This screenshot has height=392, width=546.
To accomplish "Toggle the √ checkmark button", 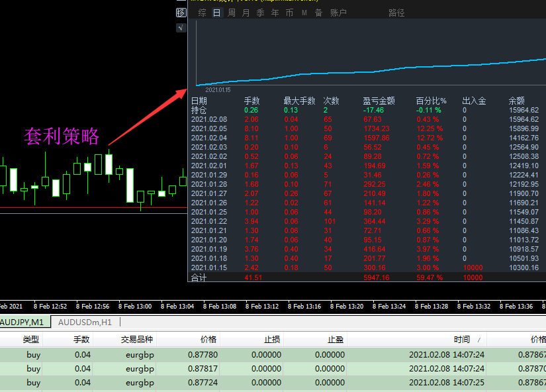I will tap(181, 28).
